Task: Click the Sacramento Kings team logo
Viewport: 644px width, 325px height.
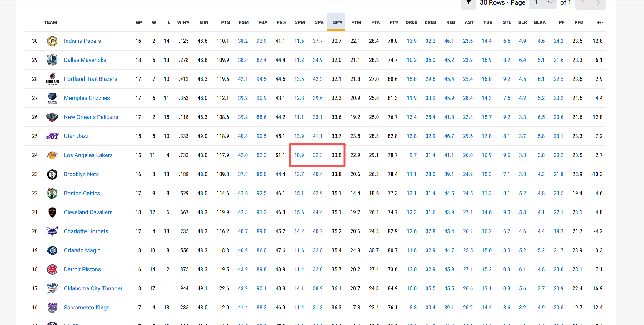Action: 52,308
